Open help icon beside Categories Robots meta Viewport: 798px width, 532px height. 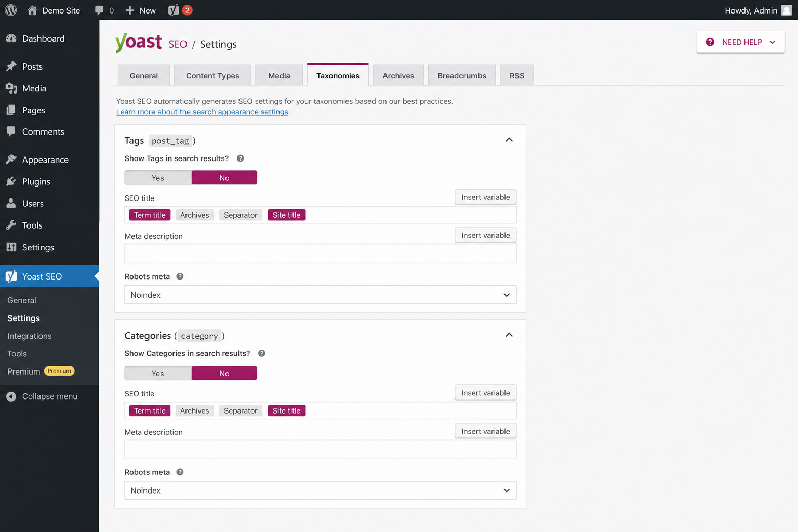click(180, 472)
